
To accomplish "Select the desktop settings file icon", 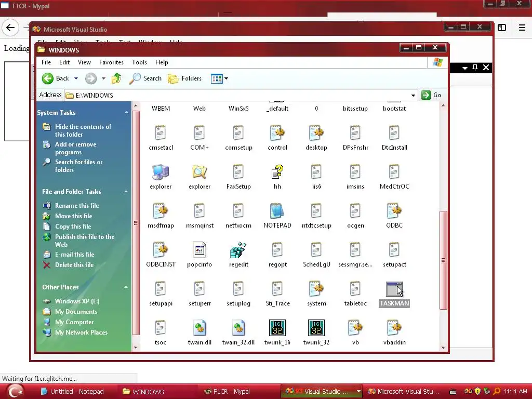I will coord(316,133).
